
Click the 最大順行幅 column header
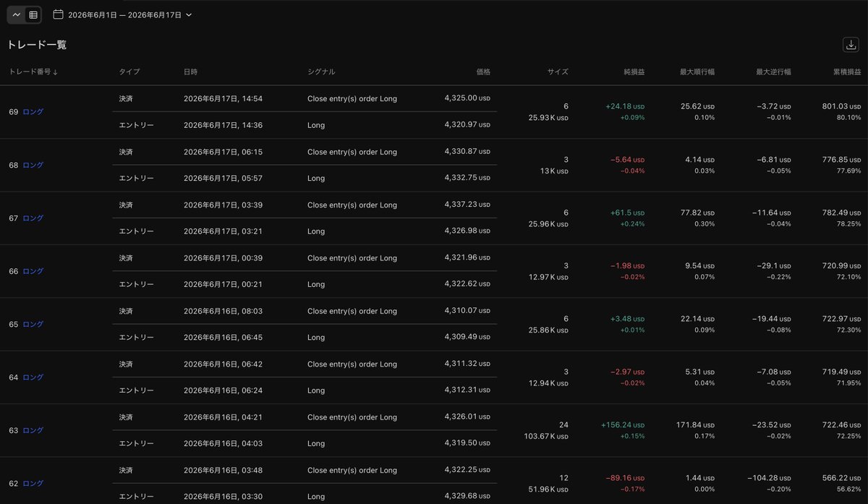click(x=697, y=72)
